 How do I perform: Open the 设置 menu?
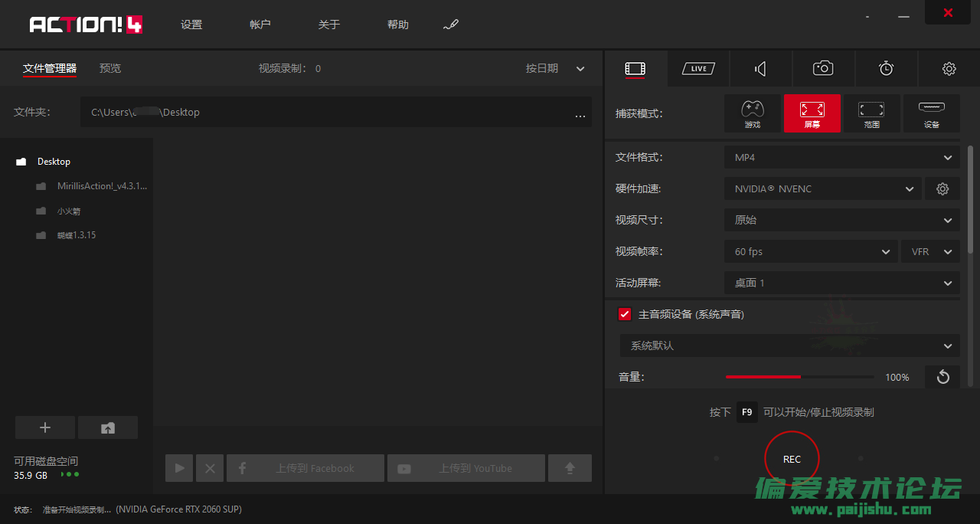[x=191, y=25]
